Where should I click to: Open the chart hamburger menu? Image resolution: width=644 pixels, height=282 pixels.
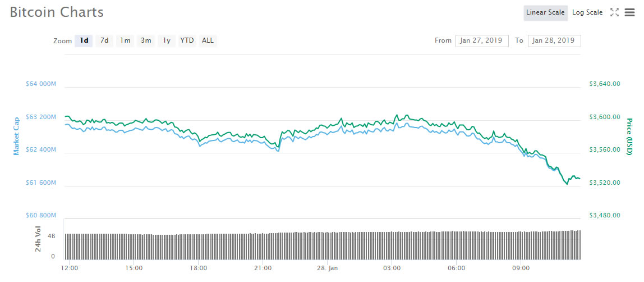(x=629, y=13)
